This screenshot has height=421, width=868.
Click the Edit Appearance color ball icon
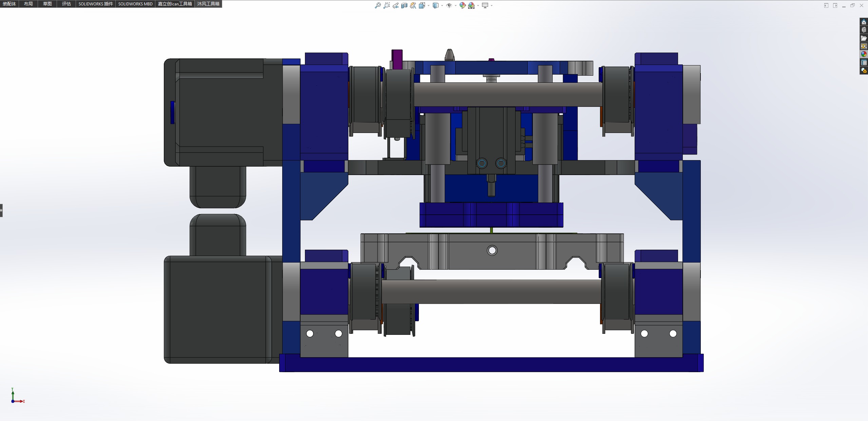coord(462,5)
